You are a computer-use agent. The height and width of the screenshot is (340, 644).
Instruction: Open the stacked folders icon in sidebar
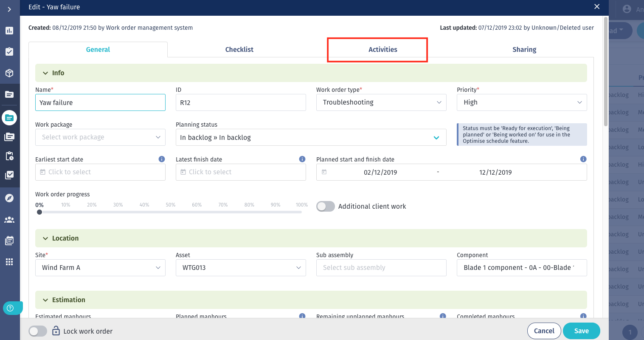[9, 137]
